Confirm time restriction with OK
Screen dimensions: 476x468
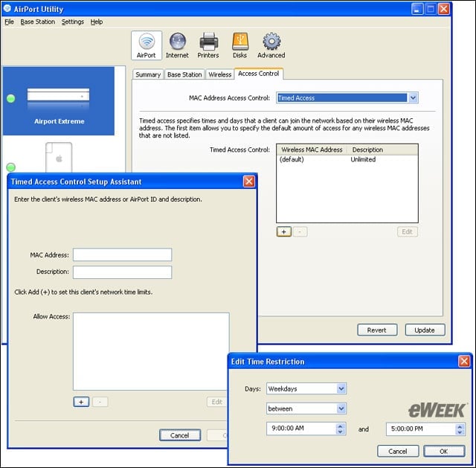(444, 451)
